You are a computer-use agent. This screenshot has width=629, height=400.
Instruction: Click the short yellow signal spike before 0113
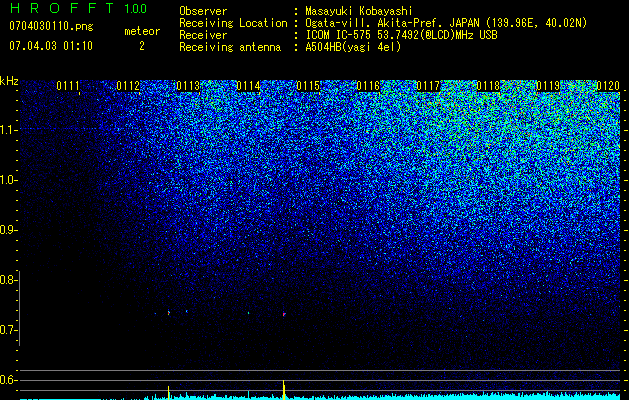coord(168,393)
